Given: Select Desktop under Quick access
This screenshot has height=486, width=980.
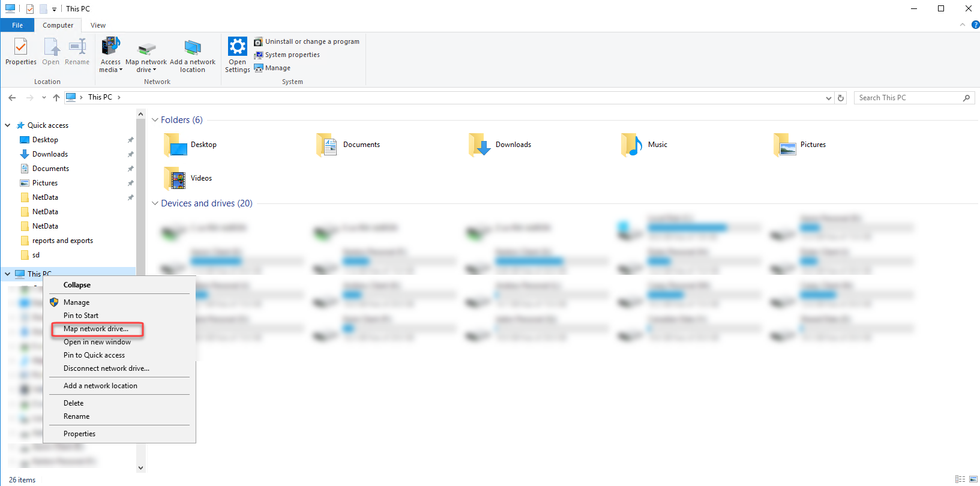Looking at the screenshot, I should click(x=45, y=140).
